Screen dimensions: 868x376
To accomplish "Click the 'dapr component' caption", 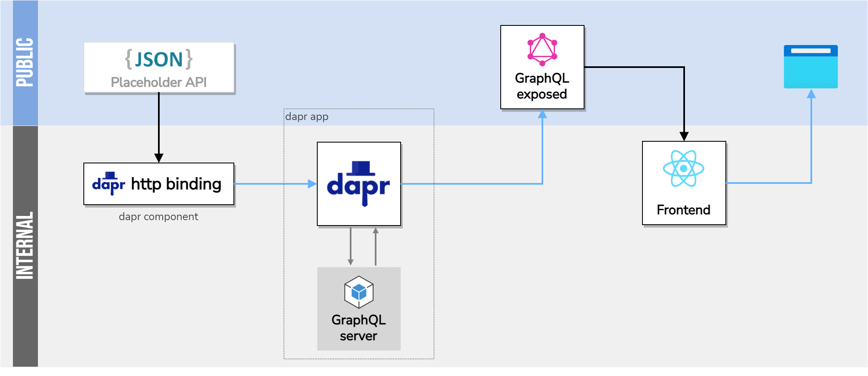I will pos(158,217).
